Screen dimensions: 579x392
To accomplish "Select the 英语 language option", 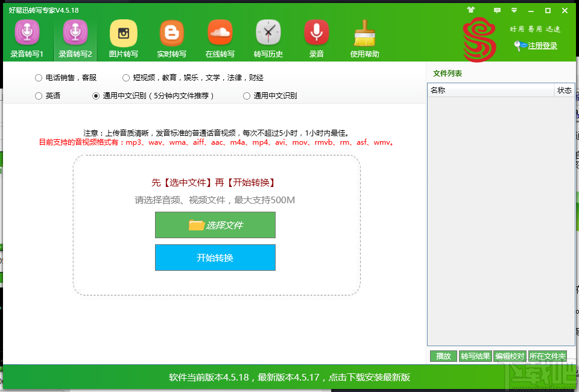I will coord(37,95).
